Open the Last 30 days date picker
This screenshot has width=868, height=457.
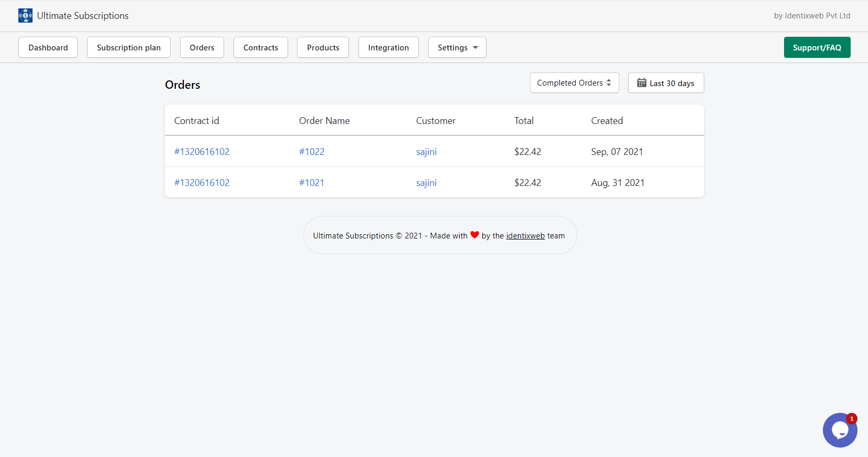[666, 83]
